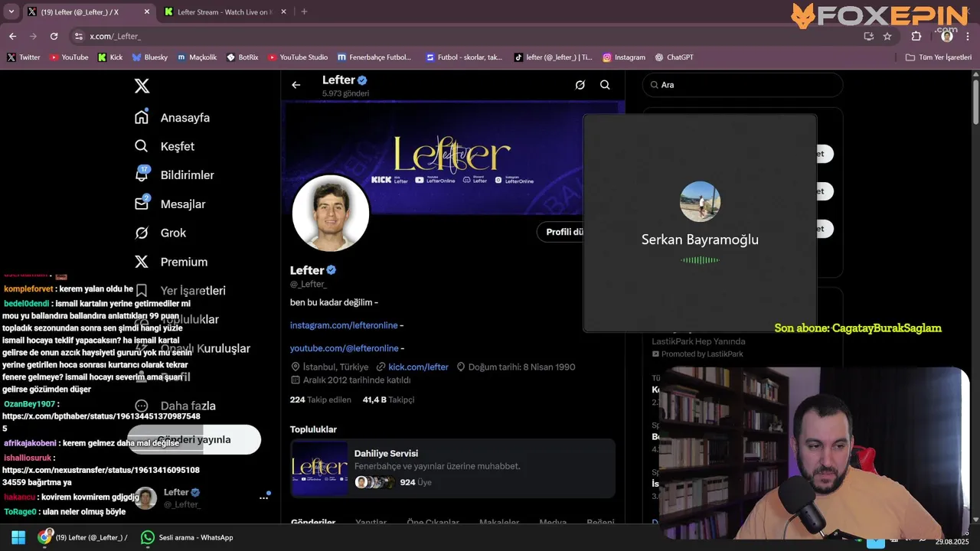View 224 Takip edilen list
This screenshot has width=980, height=551.
tap(320, 399)
